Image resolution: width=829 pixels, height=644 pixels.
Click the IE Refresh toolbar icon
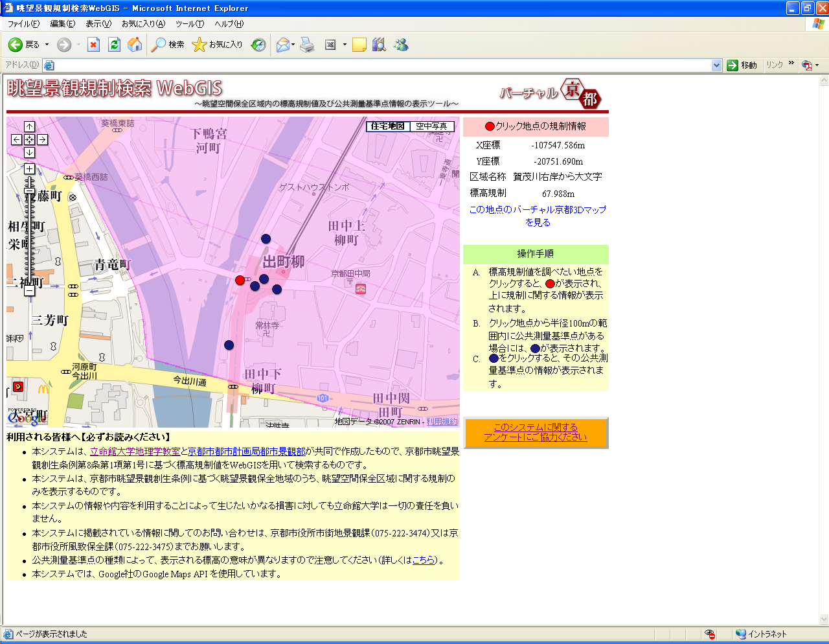coord(114,45)
